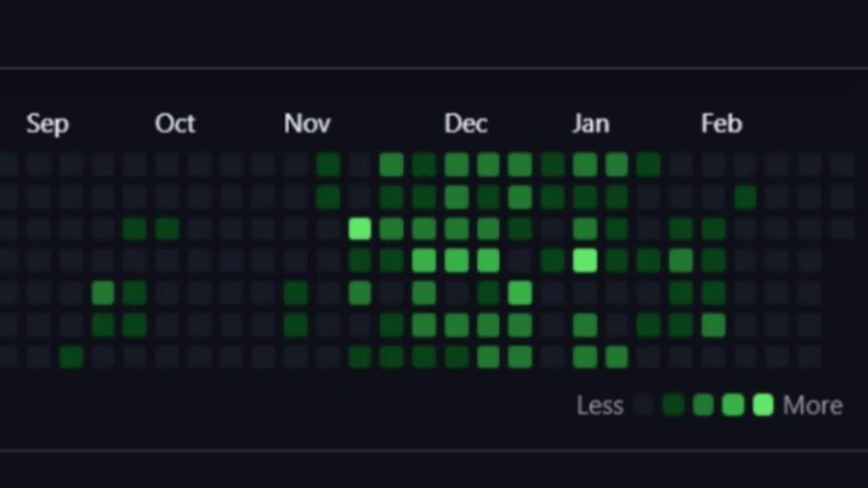Click the brightest green cell in the fifth row
This screenshot has height=488, width=868.
pos(520,293)
